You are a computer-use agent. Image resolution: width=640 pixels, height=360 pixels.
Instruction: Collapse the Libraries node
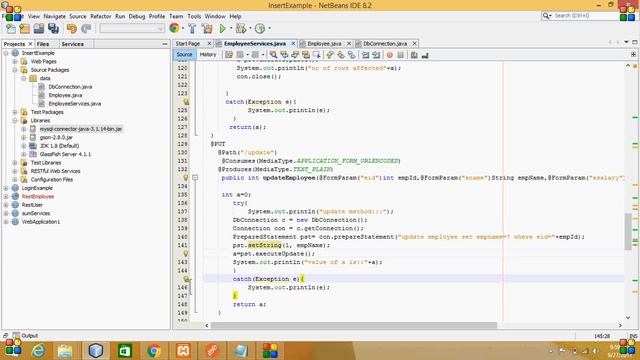tap(15, 120)
